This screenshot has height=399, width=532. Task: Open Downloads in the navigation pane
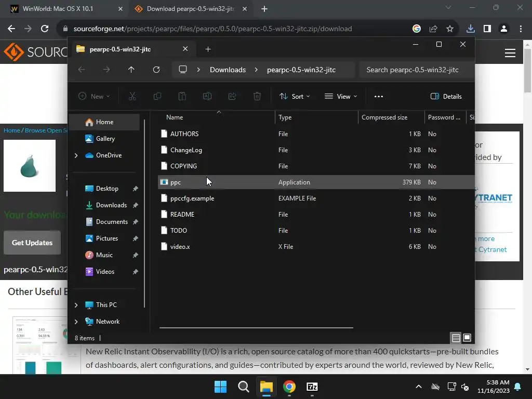click(x=111, y=205)
